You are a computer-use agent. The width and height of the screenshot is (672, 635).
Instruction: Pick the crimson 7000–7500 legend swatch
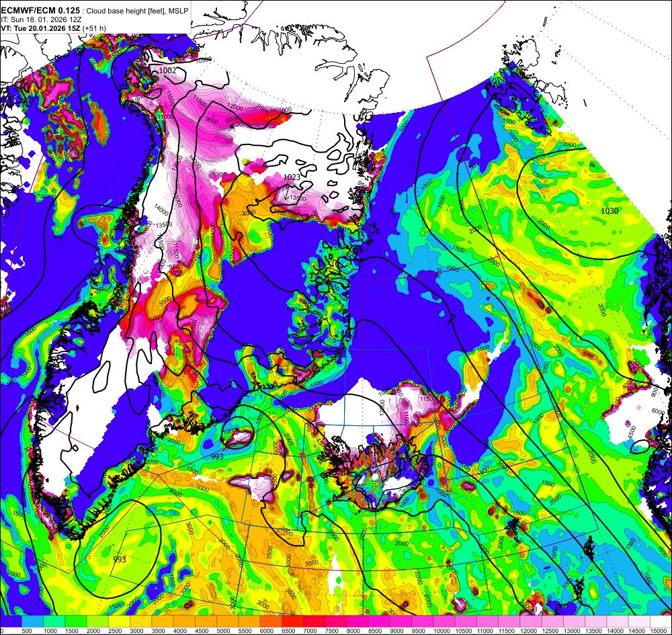click(314, 622)
